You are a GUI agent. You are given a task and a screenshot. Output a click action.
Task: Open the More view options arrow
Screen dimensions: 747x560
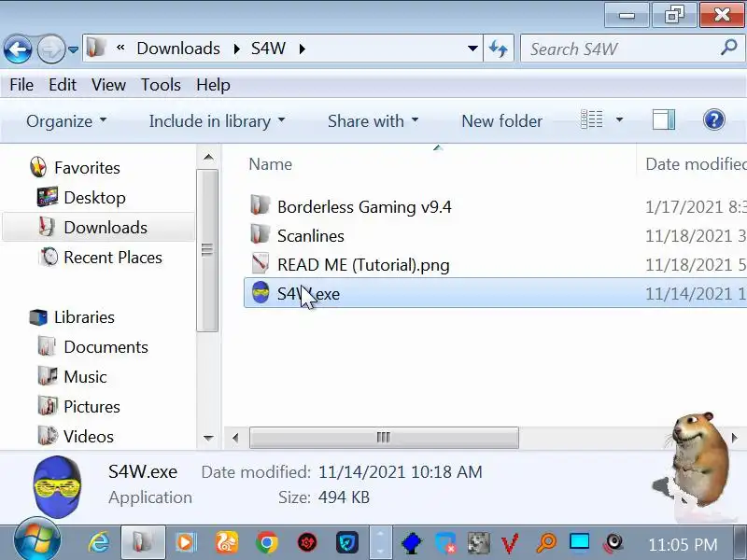point(619,119)
